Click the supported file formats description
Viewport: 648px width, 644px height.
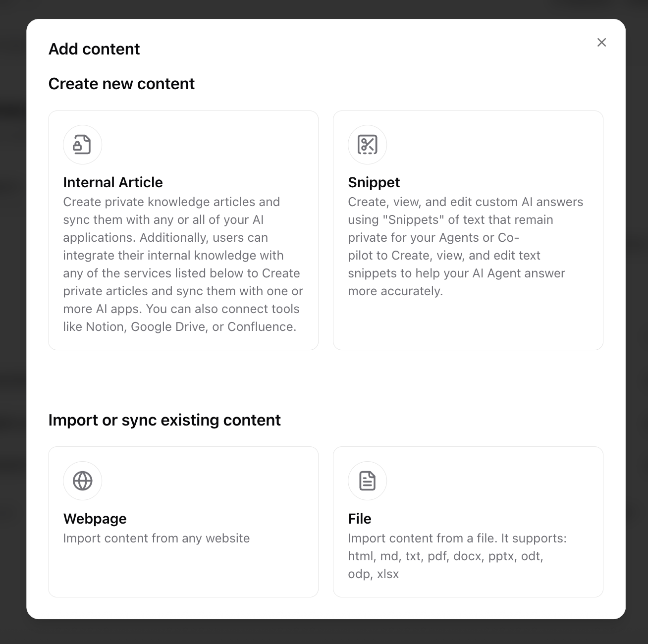[457, 556]
